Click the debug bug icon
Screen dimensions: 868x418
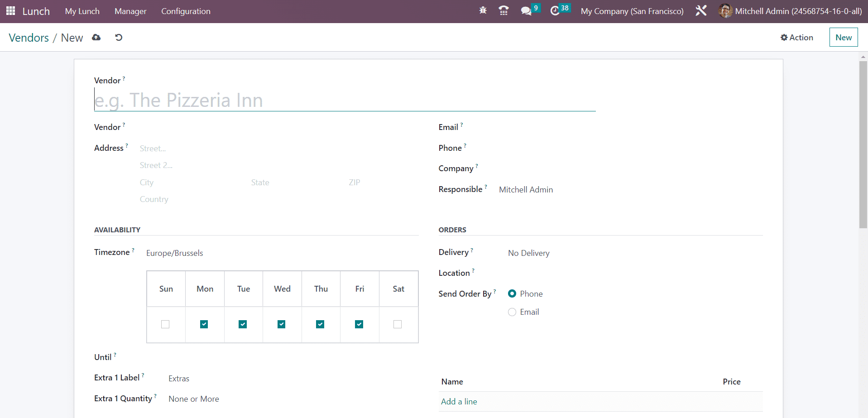point(483,10)
